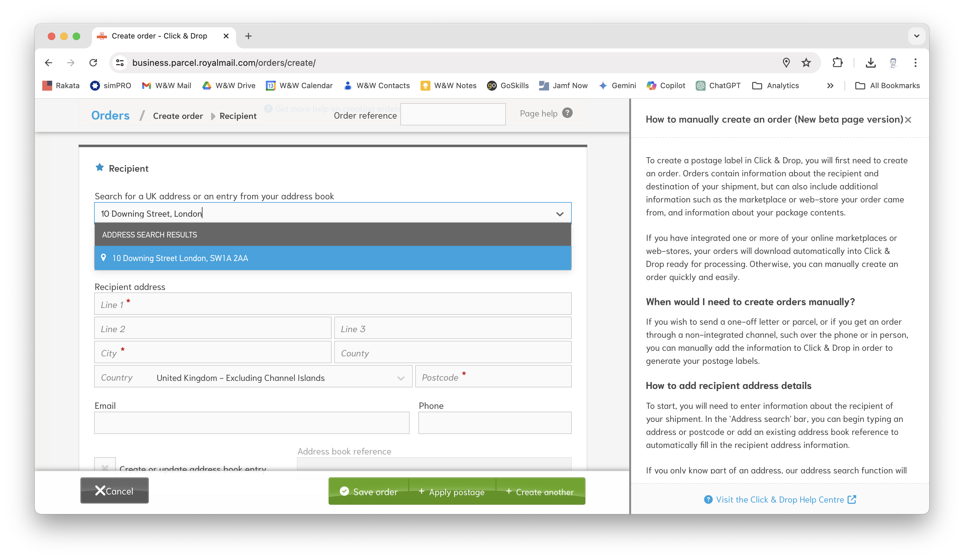Image resolution: width=964 pixels, height=560 pixels.
Task: Click the site information icon in address bar
Action: coord(120,63)
